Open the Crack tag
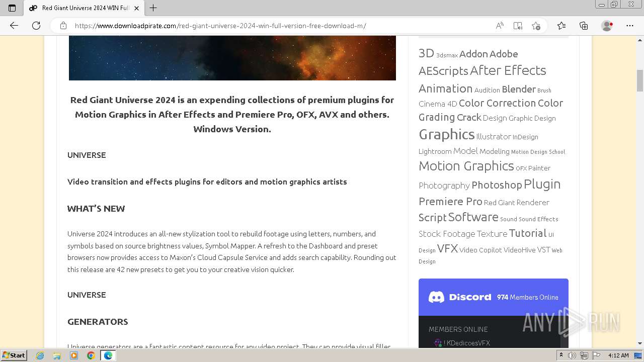 tap(469, 117)
